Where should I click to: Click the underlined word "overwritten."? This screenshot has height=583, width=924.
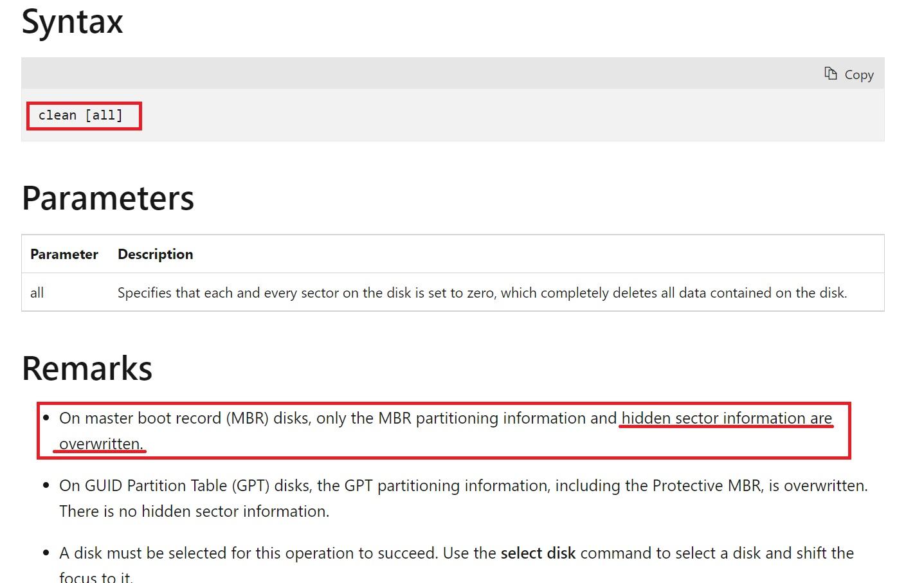pyautogui.click(x=101, y=444)
